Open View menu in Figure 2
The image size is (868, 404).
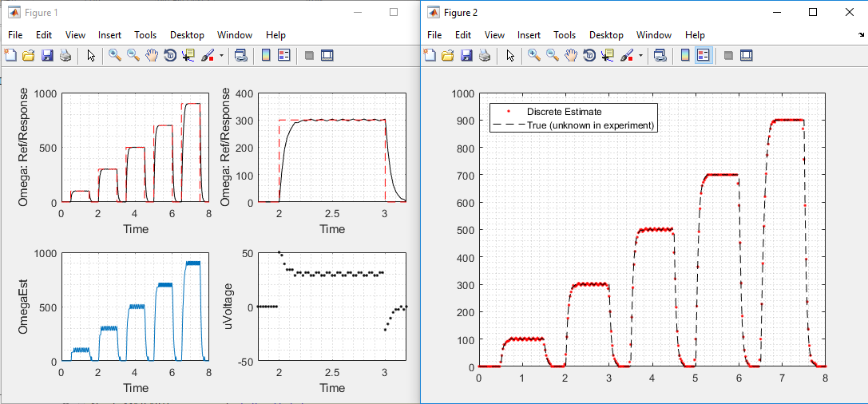(x=494, y=35)
